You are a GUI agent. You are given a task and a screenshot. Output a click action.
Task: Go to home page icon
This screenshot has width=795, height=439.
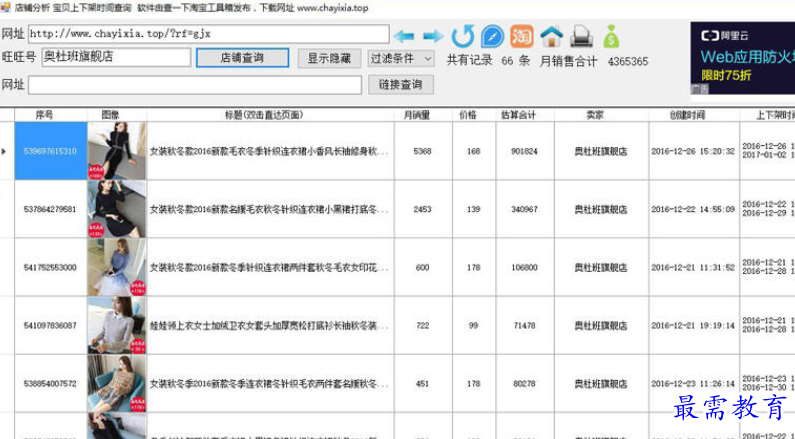[552, 36]
